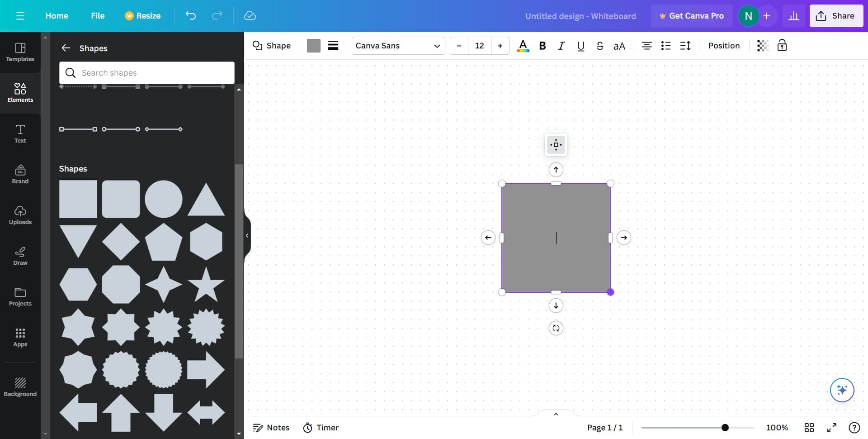The width and height of the screenshot is (868, 439).
Task: Switch to the Templates tab
Action: pos(20,52)
